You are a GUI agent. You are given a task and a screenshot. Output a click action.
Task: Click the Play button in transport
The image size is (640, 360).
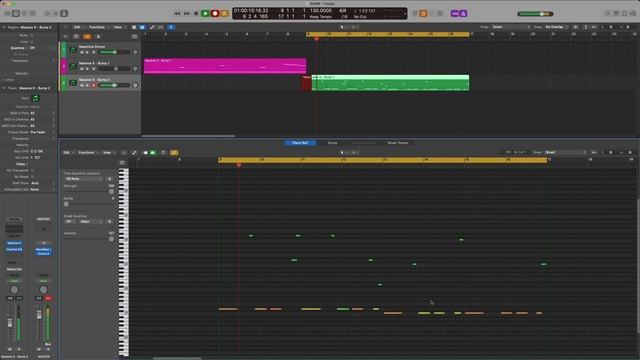pos(205,13)
